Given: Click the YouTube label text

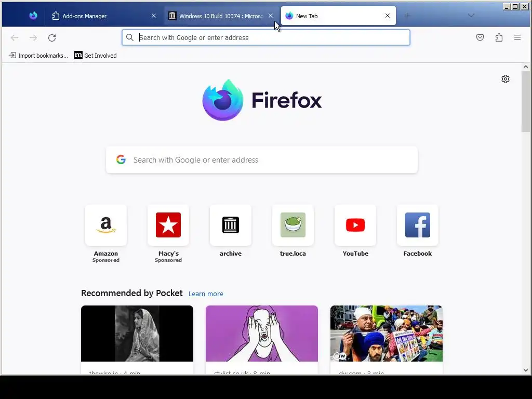Looking at the screenshot, I should point(355,254).
